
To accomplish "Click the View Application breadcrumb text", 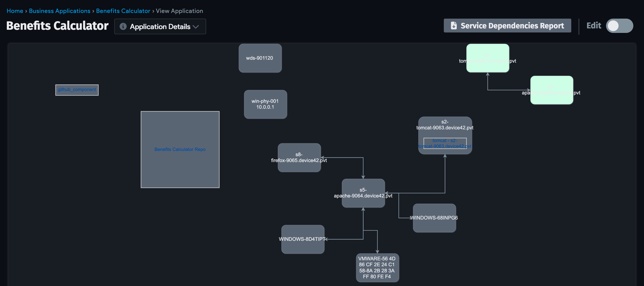I will point(179,11).
